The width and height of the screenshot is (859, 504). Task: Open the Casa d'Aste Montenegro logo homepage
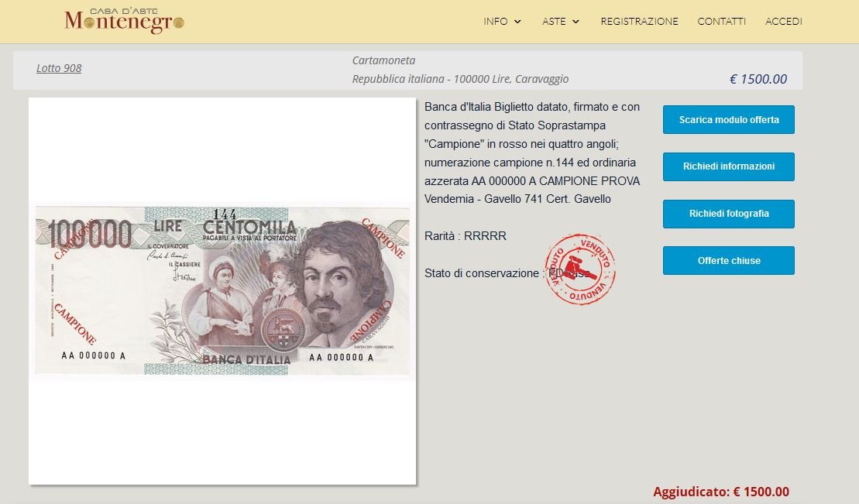[125, 21]
